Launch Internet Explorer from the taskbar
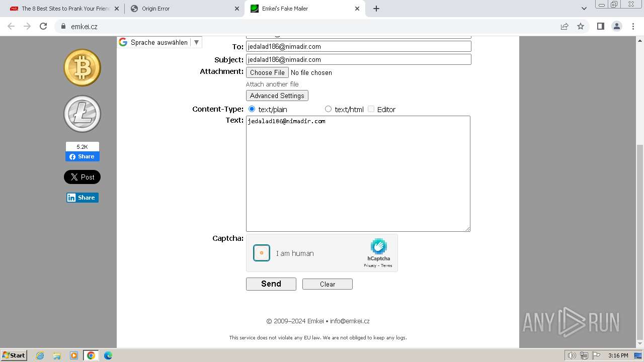Image resolution: width=644 pixels, height=362 pixels. [x=40, y=355]
